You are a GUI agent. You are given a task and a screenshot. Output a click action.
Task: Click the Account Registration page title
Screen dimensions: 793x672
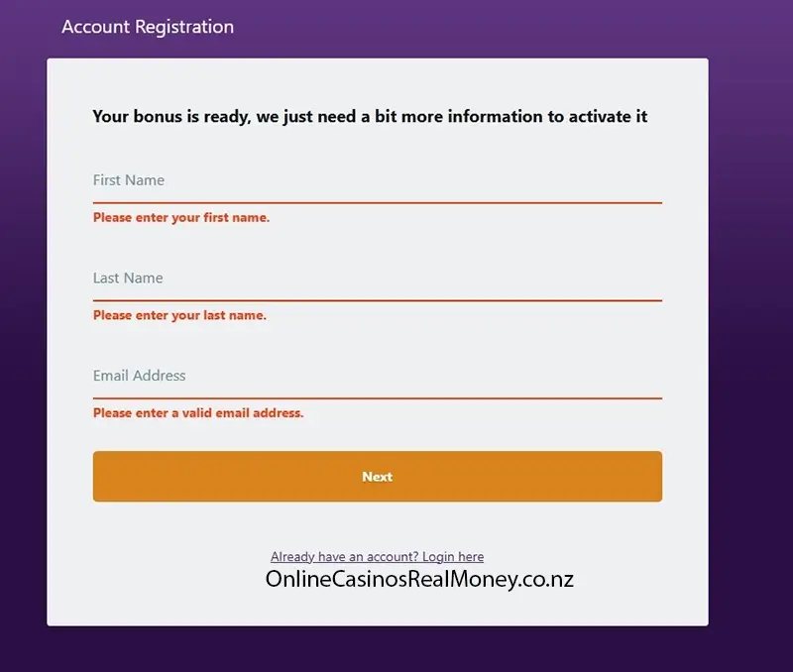point(148,27)
